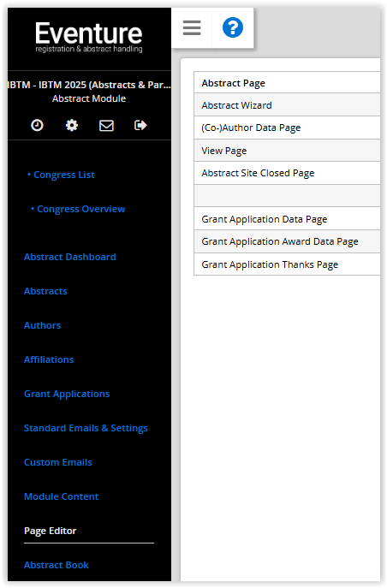Viewport: 387px width, 588px height.
Task: Toggle the hamburger menu icon
Action: tap(192, 27)
